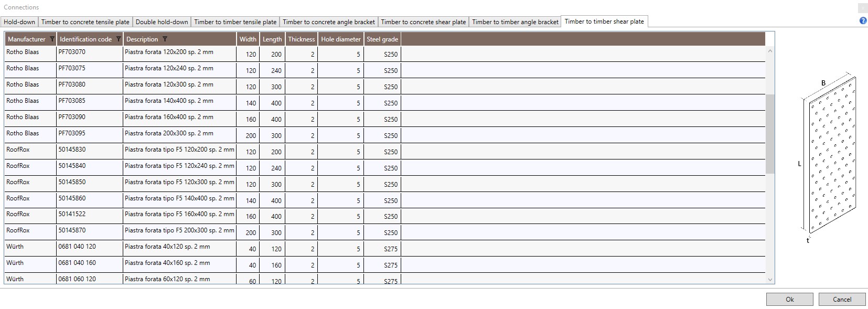Sort by the Length column header
The width and height of the screenshot is (868, 309).
(x=272, y=39)
